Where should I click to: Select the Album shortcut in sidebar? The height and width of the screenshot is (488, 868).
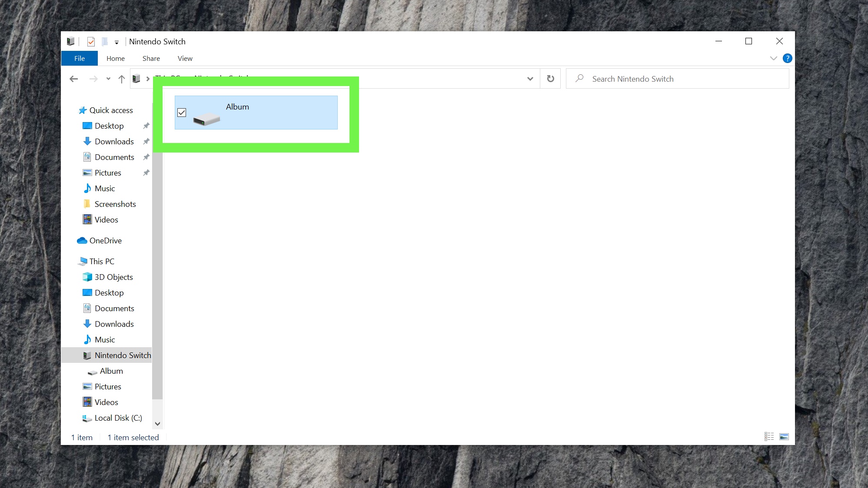(x=111, y=371)
